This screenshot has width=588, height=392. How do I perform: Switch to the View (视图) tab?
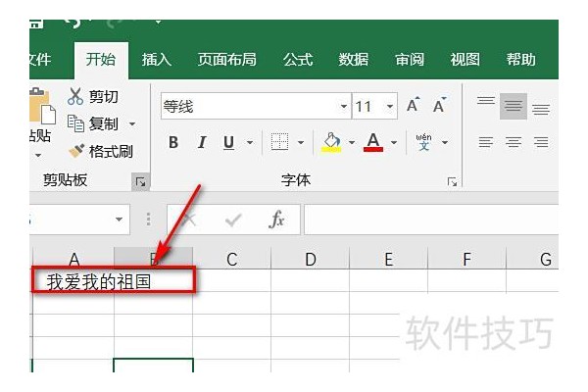pos(465,60)
